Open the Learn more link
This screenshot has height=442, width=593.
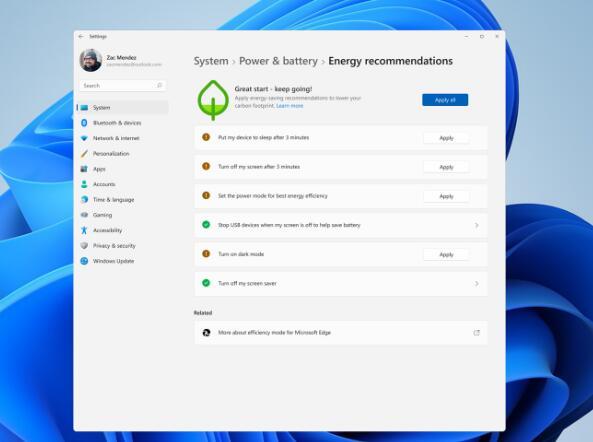tap(290, 106)
